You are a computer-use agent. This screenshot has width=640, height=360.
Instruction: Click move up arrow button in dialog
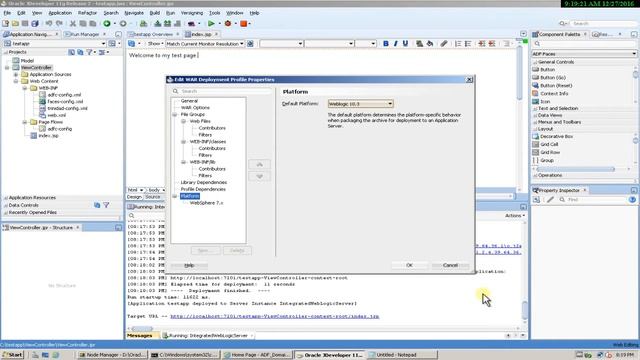coord(260,164)
